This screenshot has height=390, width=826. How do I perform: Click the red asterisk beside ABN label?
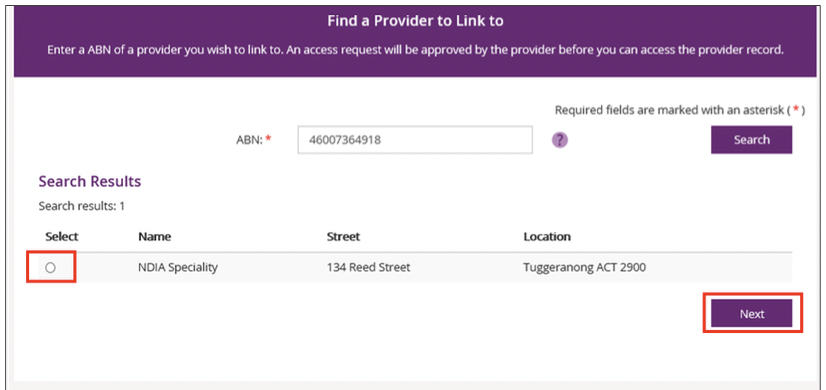point(268,139)
